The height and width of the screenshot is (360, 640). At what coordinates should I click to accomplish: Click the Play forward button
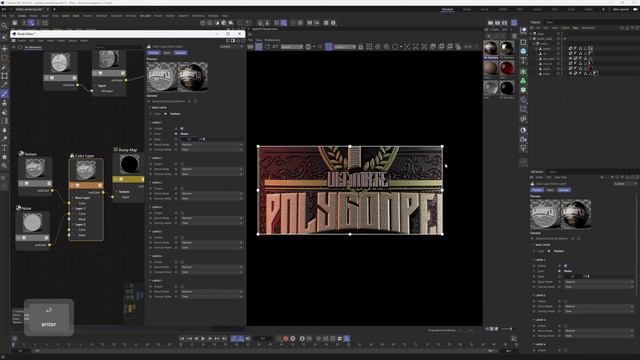pos(203,338)
